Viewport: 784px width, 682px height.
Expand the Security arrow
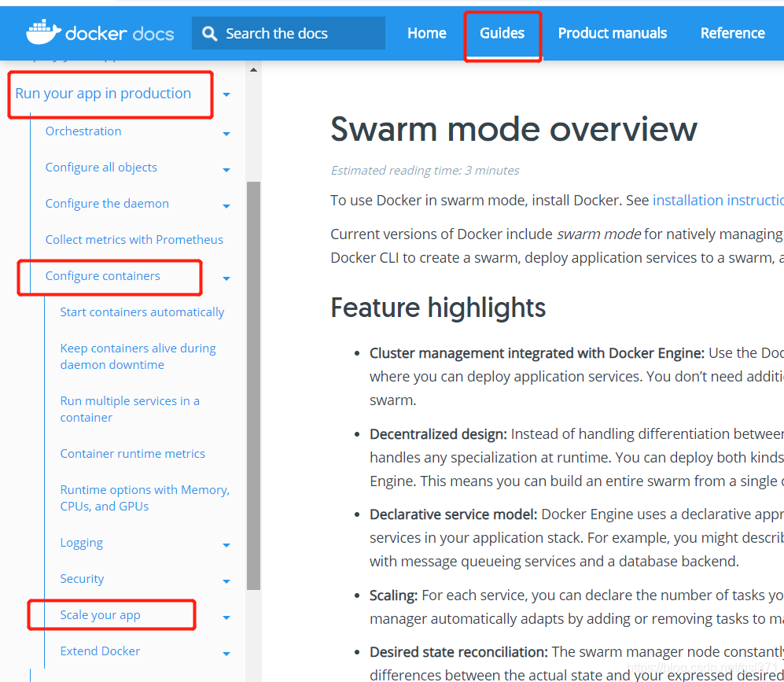(x=226, y=581)
